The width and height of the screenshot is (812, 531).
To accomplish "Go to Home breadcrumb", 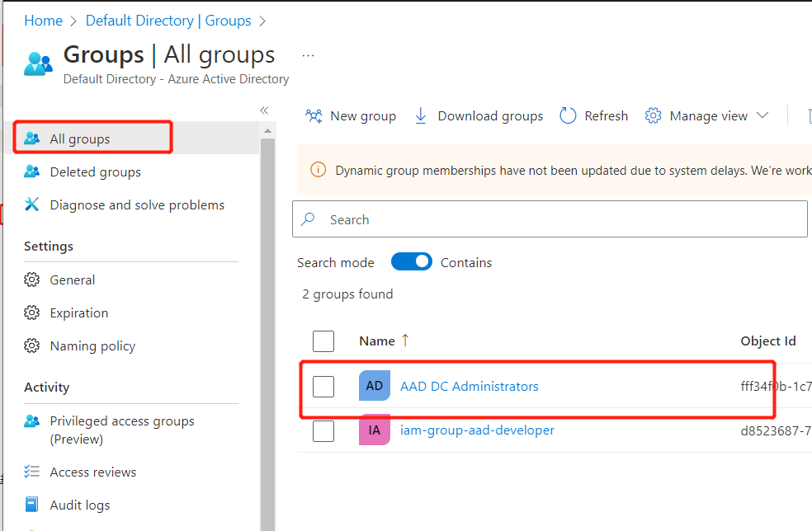I will (44, 21).
